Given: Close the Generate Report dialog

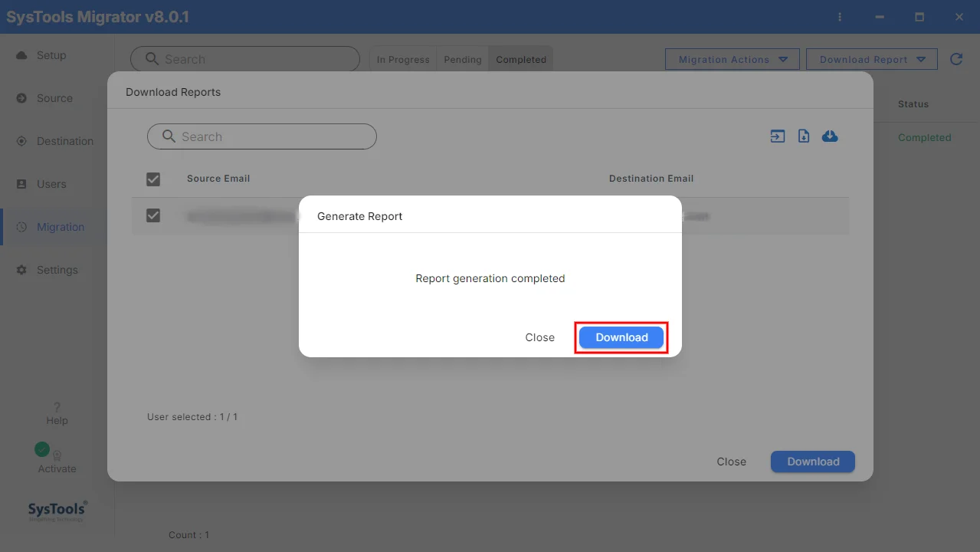Looking at the screenshot, I should click(x=539, y=337).
